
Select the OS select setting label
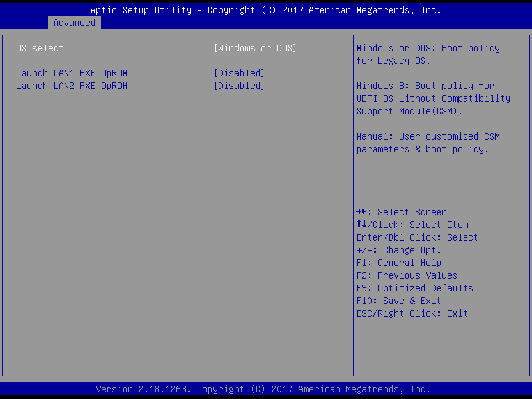40,48
